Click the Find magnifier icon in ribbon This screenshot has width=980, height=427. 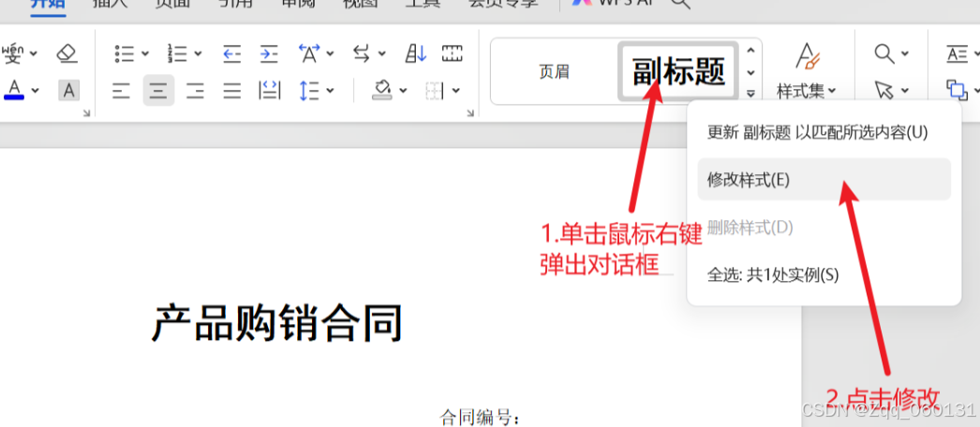pos(884,53)
